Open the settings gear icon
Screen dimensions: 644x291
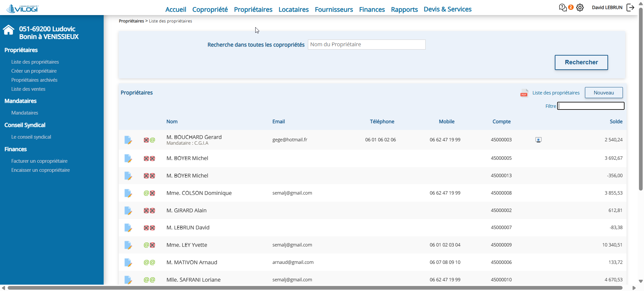[580, 7]
